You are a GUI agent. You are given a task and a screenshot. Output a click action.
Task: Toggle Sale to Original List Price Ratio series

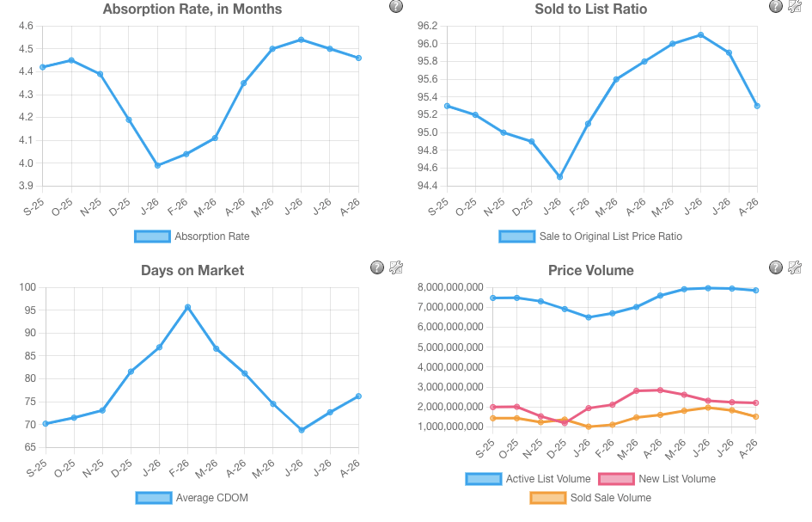point(591,236)
